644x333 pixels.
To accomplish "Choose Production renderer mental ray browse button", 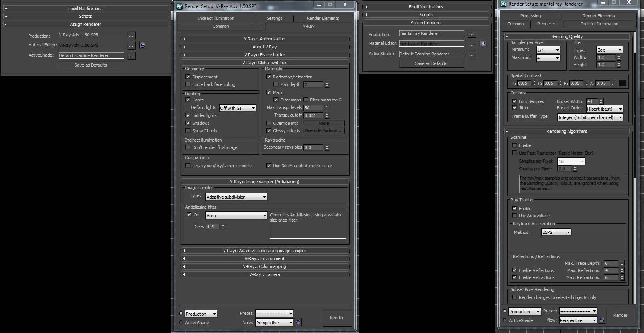I will point(472,34).
